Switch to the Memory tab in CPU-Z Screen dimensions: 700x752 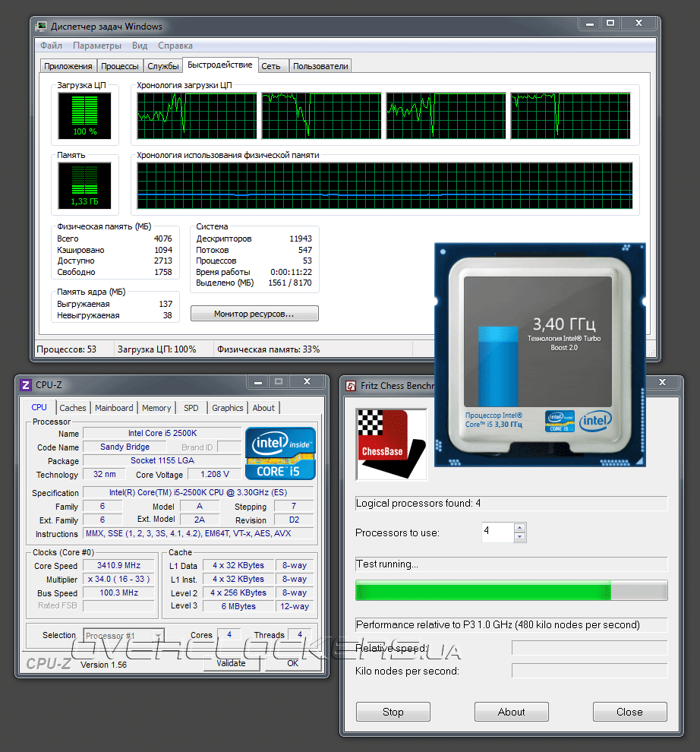tap(156, 408)
